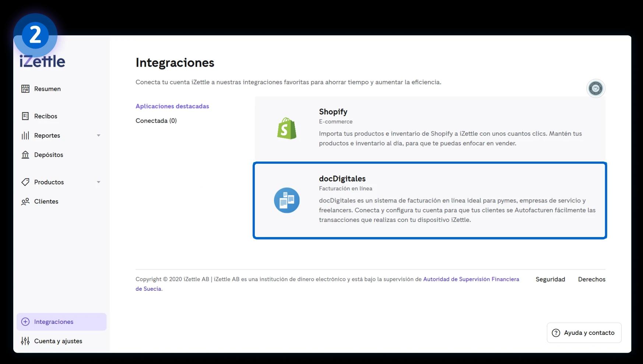
Task: Click the Shopify description text
Action: (x=450, y=138)
